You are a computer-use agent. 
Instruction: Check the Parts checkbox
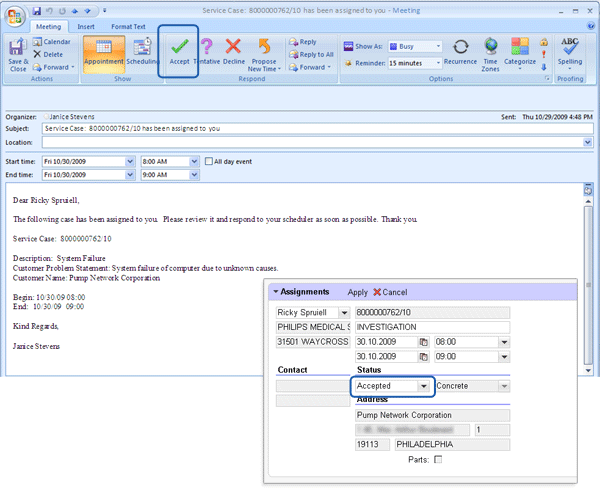click(x=437, y=459)
